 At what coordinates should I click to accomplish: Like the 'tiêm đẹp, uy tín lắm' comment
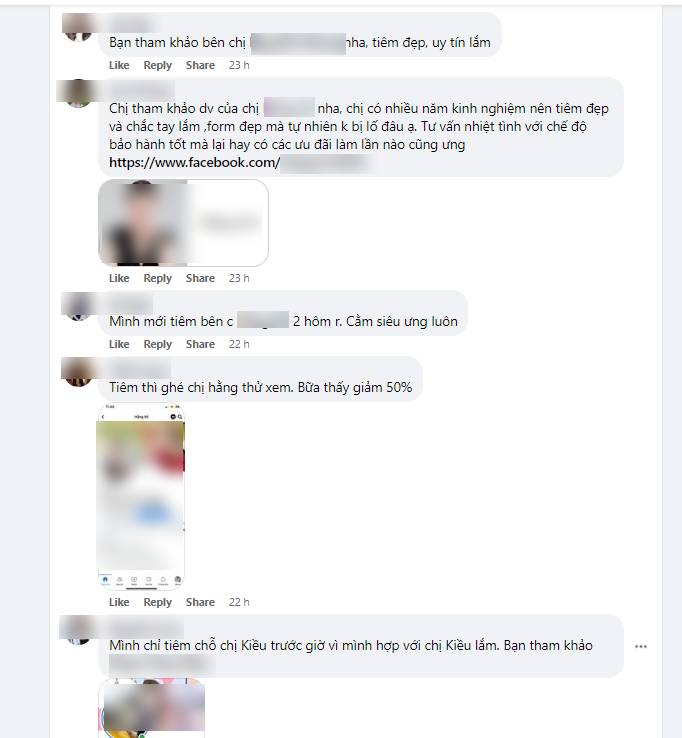(x=119, y=65)
